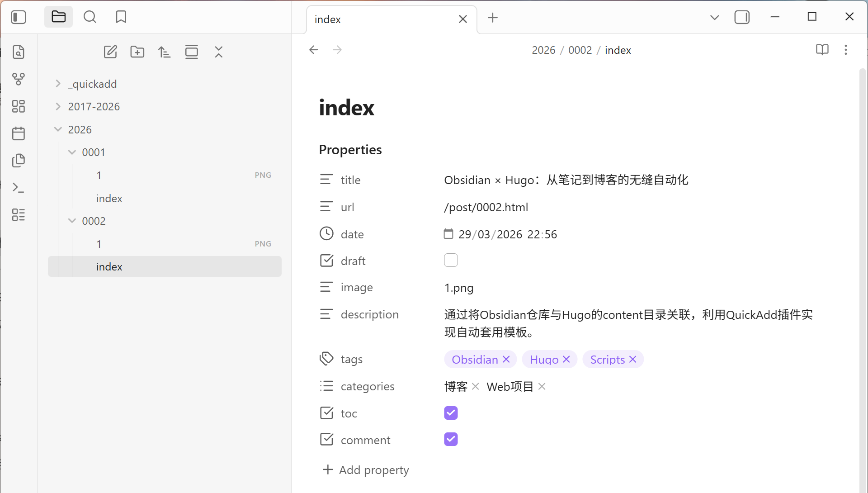Uncheck the toc property checkbox
This screenshot has width=868, height=493.
click(x=451, y=413)
